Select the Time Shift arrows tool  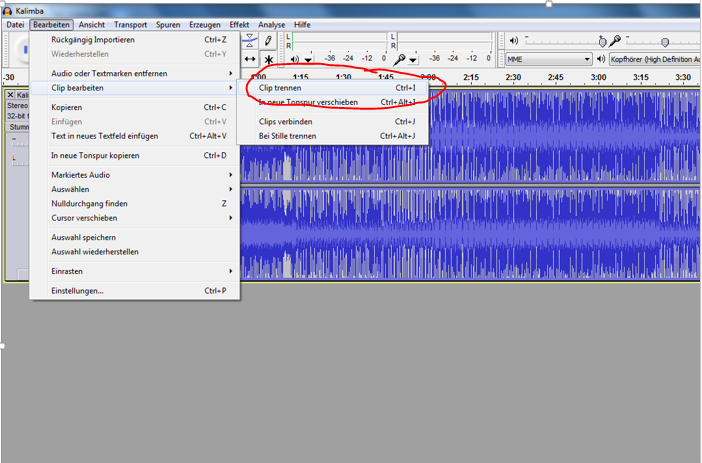(250, 59)
